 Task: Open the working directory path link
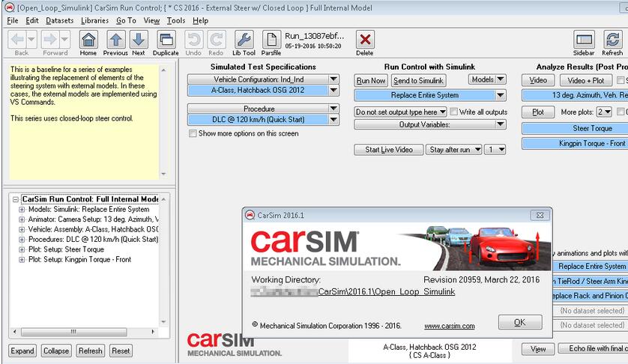pyautogui.click(x=353, y=291)
